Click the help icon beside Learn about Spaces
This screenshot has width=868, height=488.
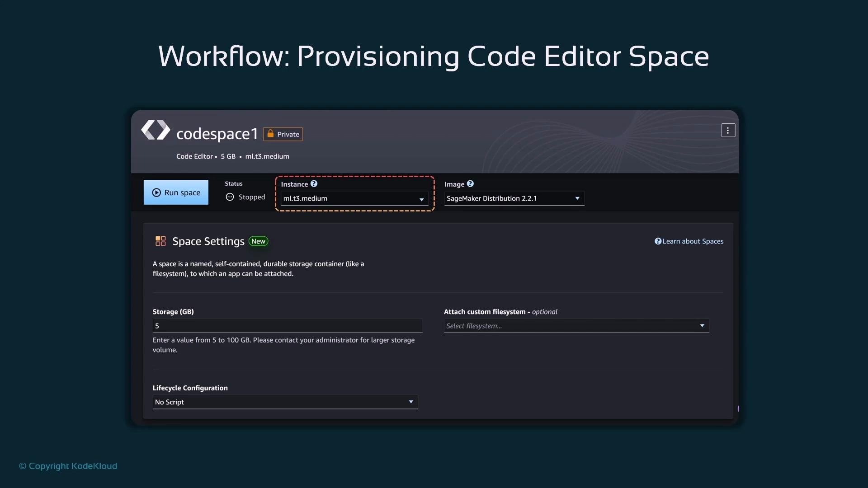658,241
